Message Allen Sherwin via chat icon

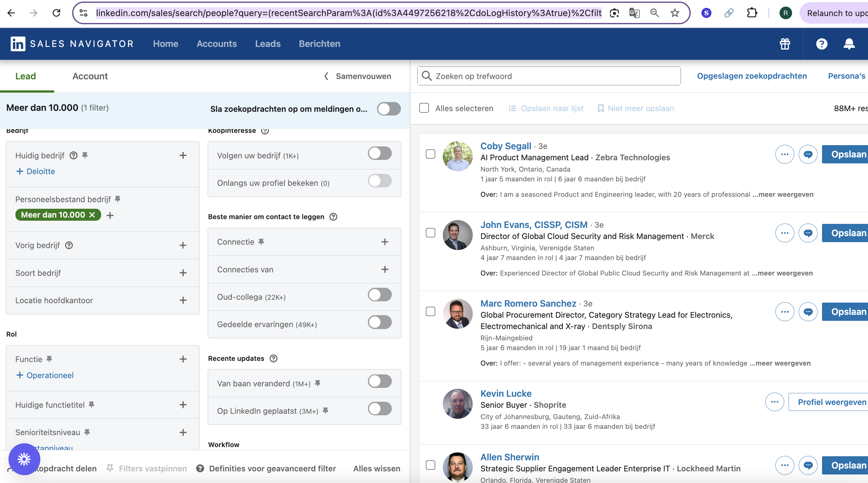click(808, 465)
